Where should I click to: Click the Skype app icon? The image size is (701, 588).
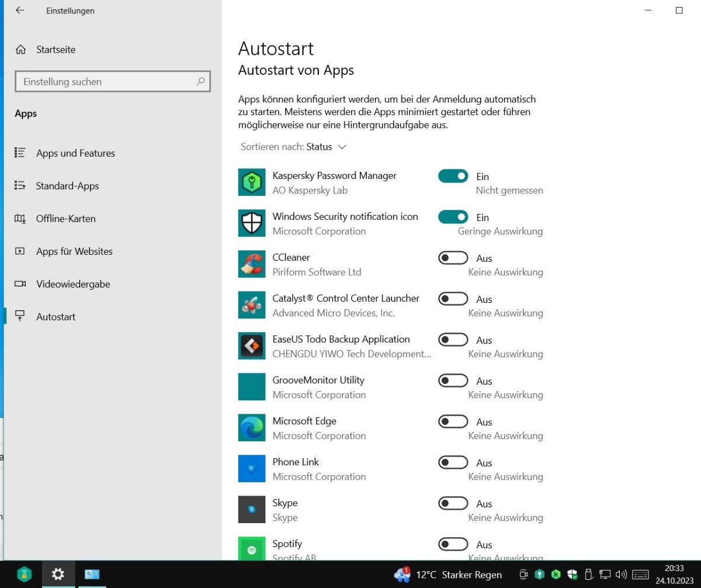[252, 510]
